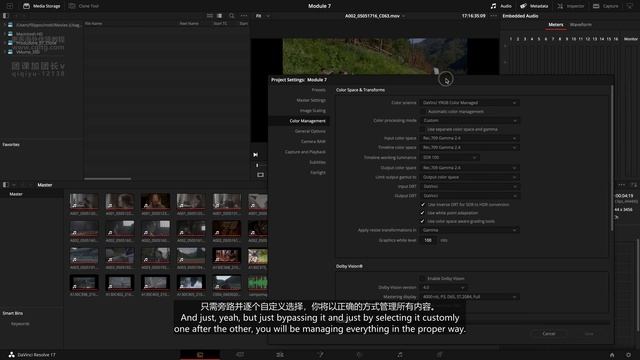Viewport: 640px width, 360px height.
Task: Open the Color processing mode dropdown
Action: tap(469, 120)
